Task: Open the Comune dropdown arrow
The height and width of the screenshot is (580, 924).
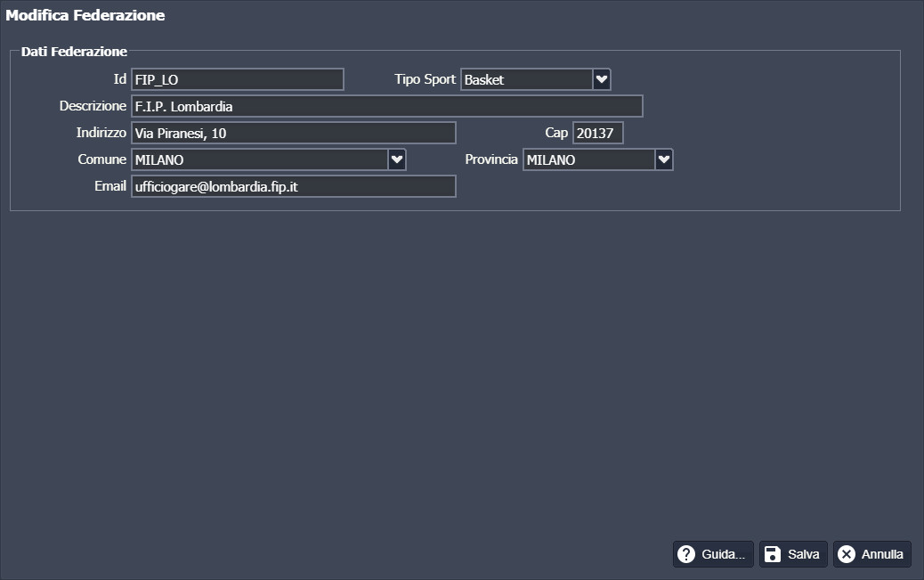Action: [397, 159]
